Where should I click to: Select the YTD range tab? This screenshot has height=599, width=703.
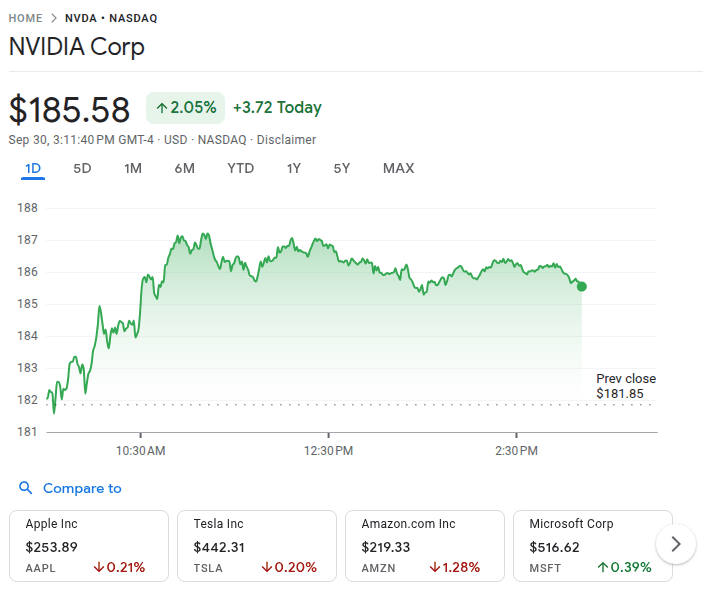pos(240,168)
